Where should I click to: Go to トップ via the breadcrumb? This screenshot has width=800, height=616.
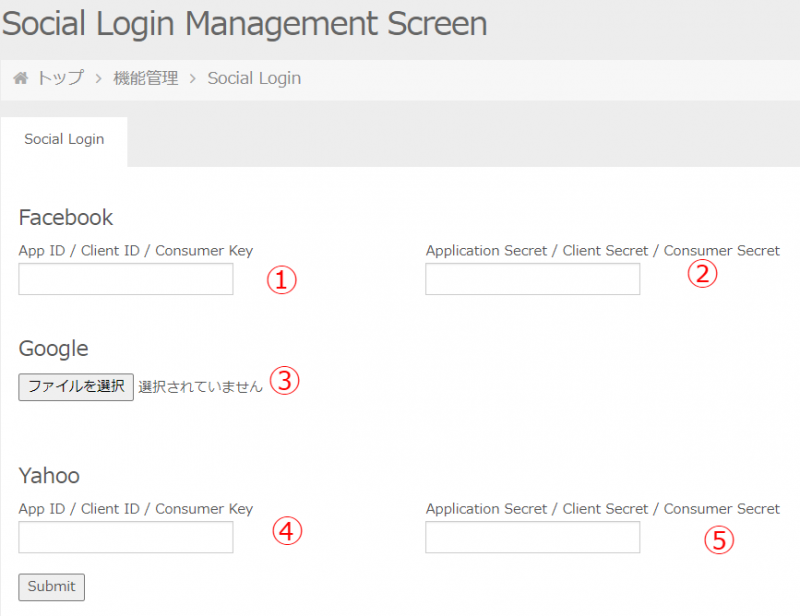[x=60, y=78]
